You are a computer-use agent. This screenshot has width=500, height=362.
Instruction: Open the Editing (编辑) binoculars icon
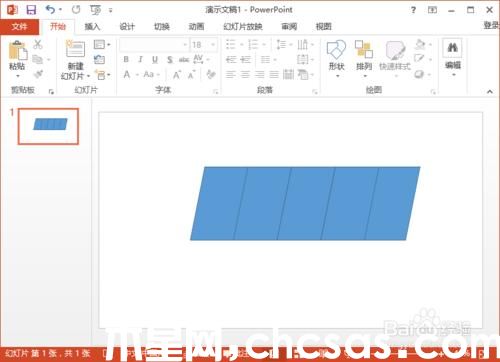click(x=452, y=47)
